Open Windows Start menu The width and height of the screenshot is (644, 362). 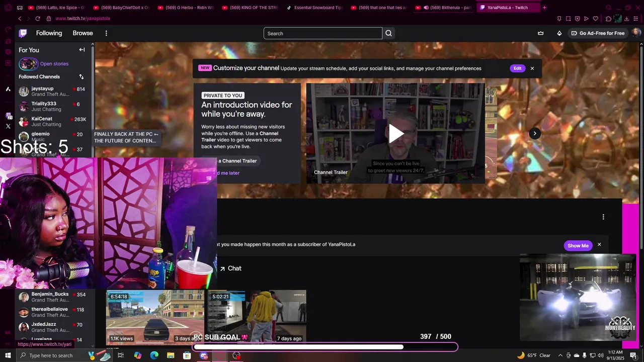[x=8, y=355]
